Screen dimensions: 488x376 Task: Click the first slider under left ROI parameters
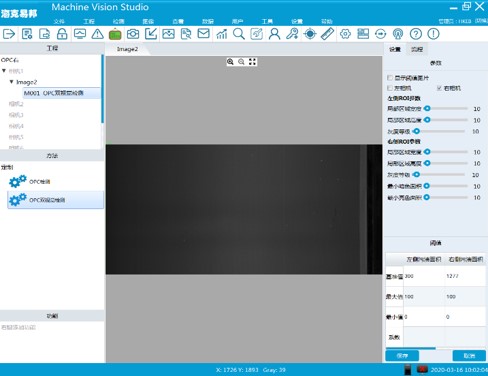[446, 109]
